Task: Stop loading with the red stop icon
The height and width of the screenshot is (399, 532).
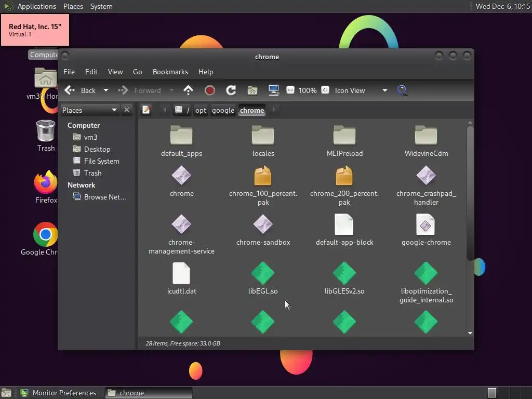Action: point(210,90)
